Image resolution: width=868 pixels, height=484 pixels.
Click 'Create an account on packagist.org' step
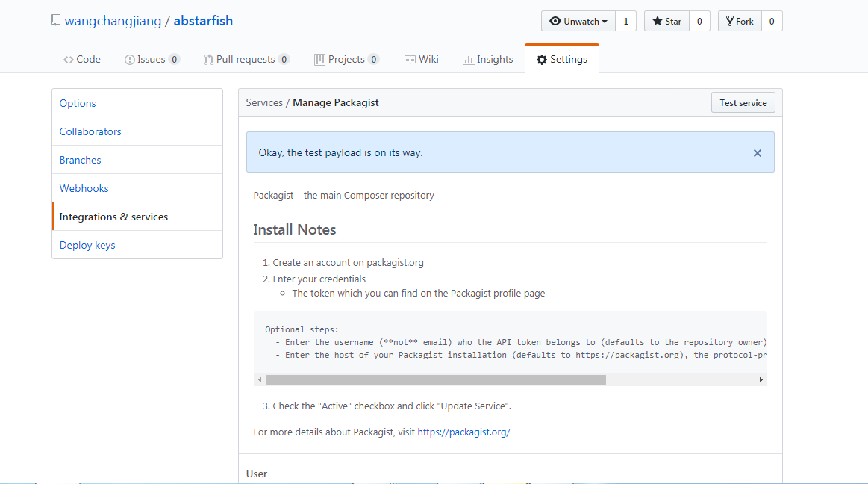tap(349, 262)
